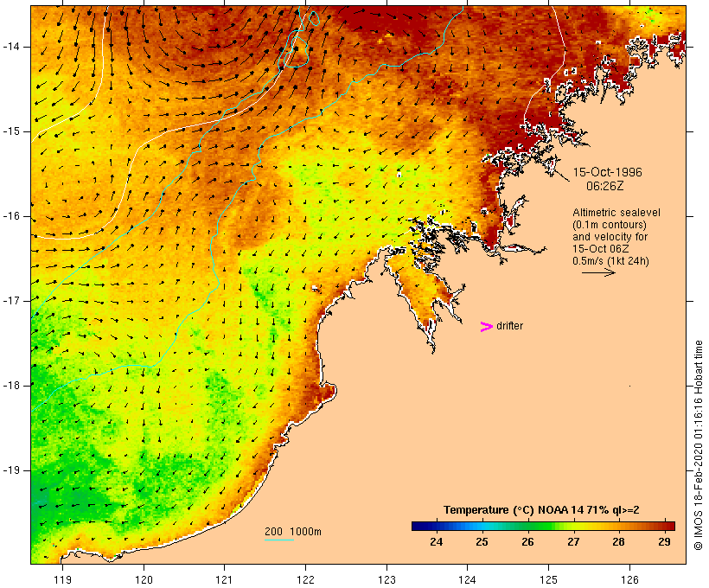Screen dimensions: 709x588
Task: Click the '0.5m/s (1kt 24h)' scale text
Action: (610, 261)
